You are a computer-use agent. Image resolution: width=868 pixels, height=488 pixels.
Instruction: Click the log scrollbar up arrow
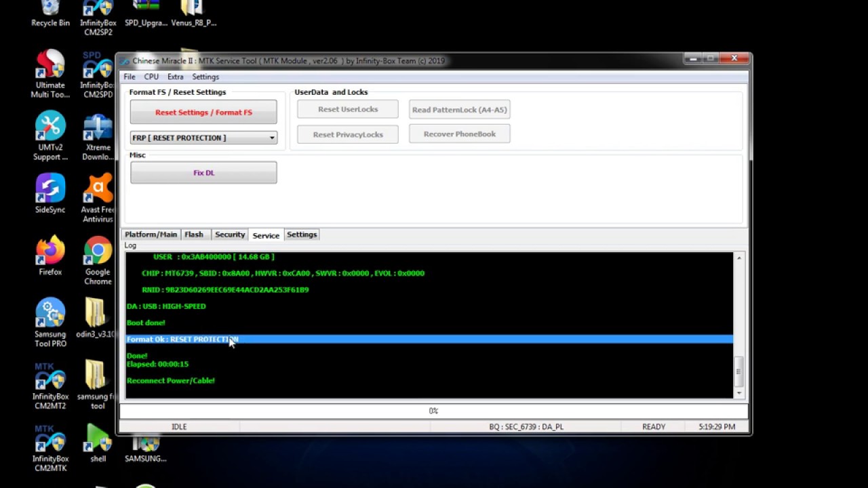pyautogui.click(x=739, y=258)
